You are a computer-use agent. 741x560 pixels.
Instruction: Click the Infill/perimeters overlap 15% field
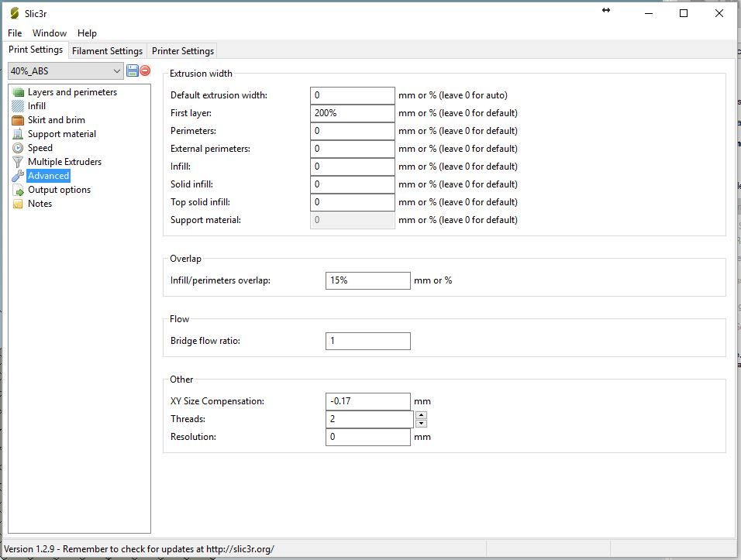[368, 280]
